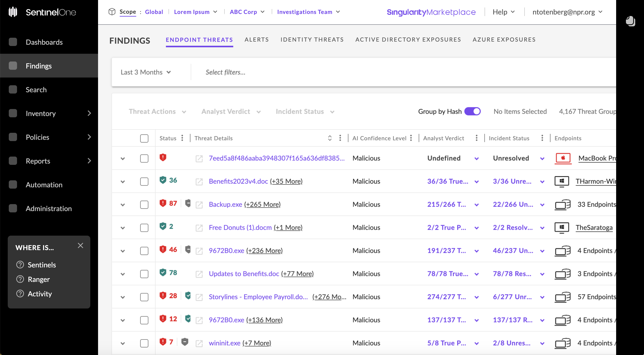This screenshot has width=644, height=355.
Task: Open the Last 3 Months time dropdown
Action: [x=146, y=72]
